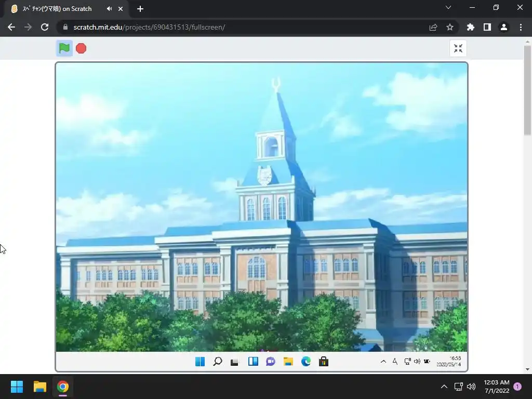Open a new Chrome tab
Image resolution: width=532 pixels, height=399 pixels.
(x=140, y=9)
